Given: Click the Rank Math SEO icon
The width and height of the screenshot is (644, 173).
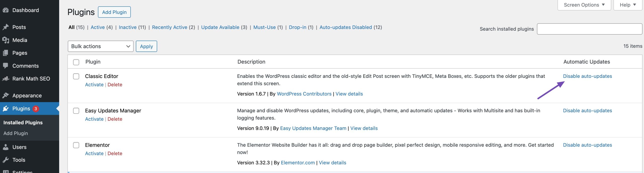Looking at the screenshot, I should (x=6, y=79).
